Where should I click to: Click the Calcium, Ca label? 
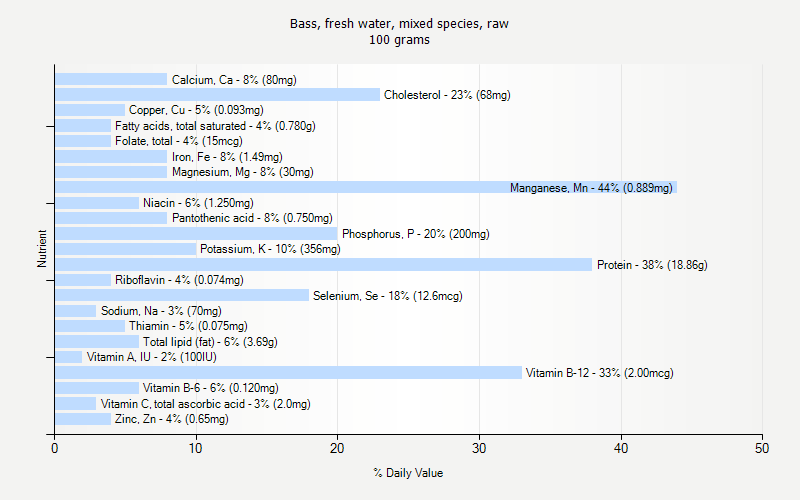pyautogui.click(x=234, y=80)
